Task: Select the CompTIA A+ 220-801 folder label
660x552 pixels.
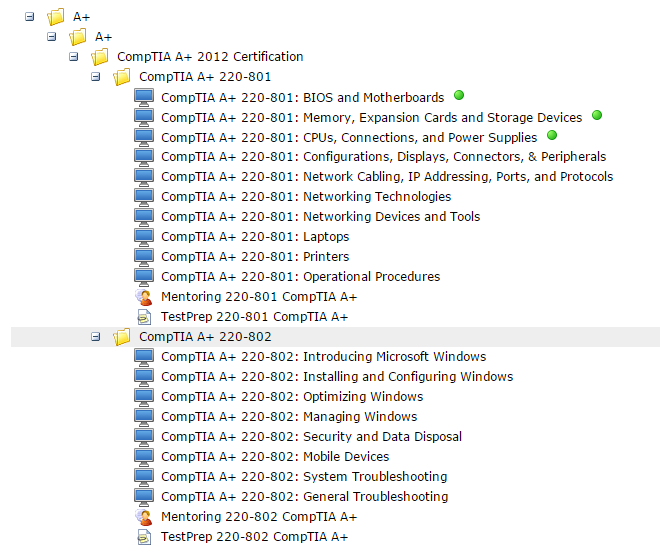Action: (x=205, y=77)
